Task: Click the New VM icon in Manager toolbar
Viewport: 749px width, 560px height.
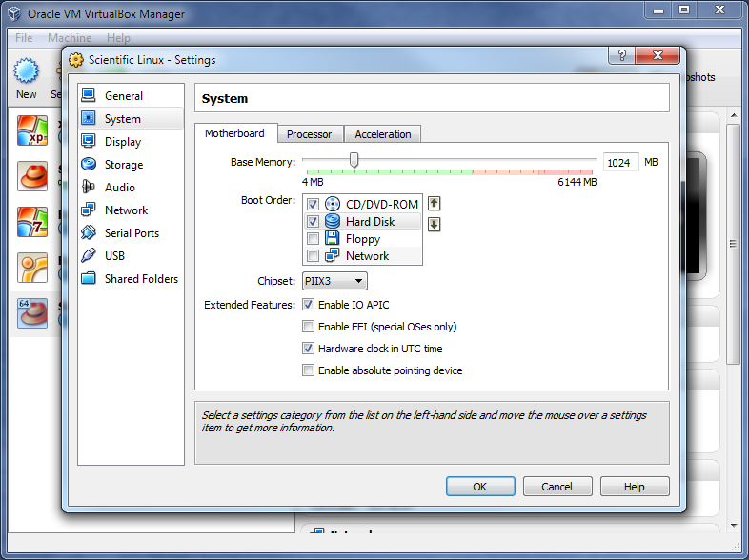Action: tap(26, 71)
